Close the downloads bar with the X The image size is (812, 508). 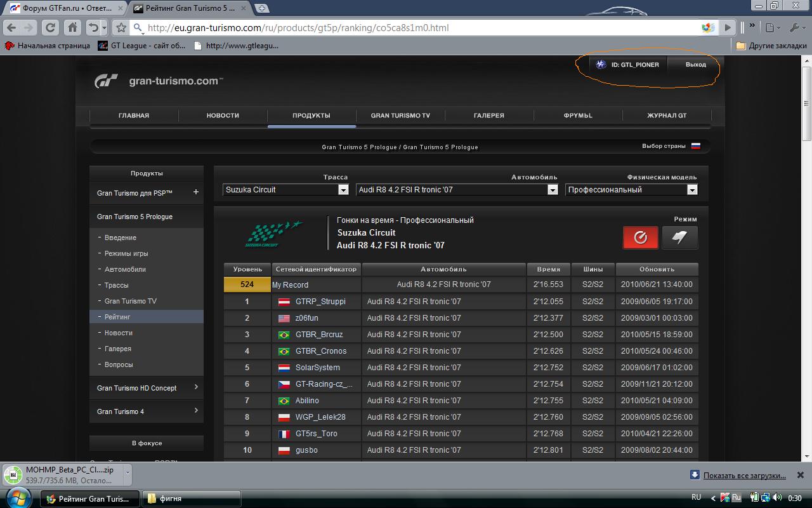pos(801,474)
